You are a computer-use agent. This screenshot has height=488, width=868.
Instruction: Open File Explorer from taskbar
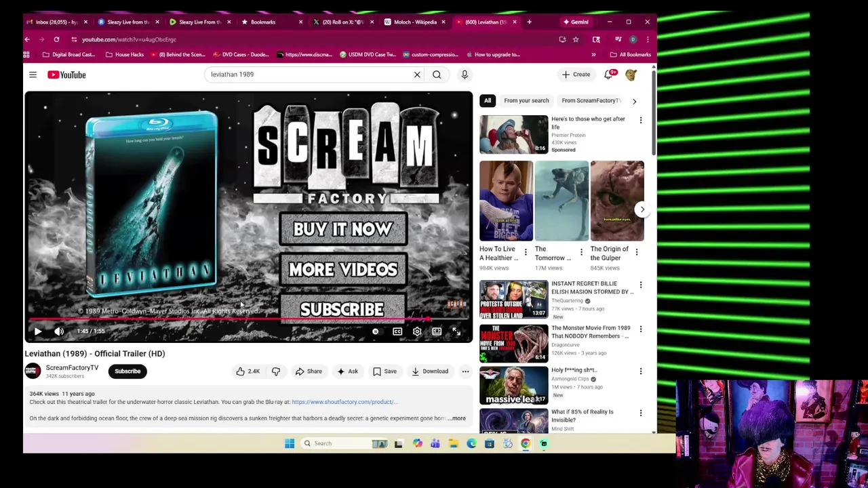point(453,443)
